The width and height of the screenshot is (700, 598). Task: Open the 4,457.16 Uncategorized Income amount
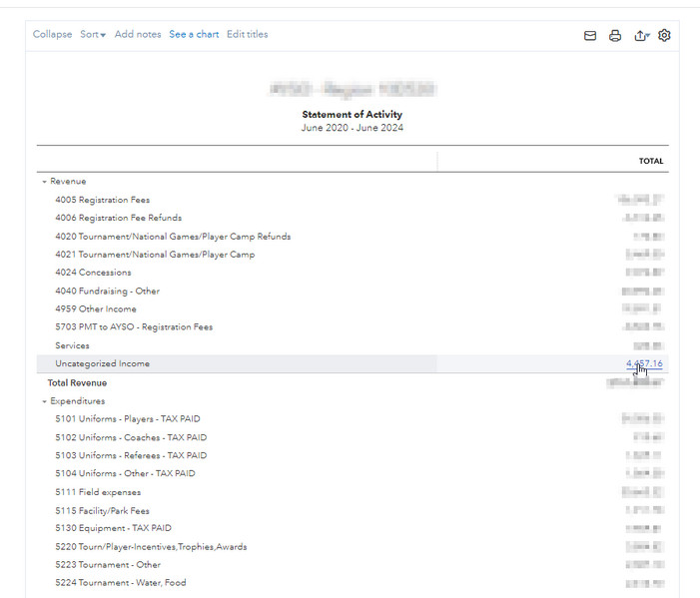644,364
